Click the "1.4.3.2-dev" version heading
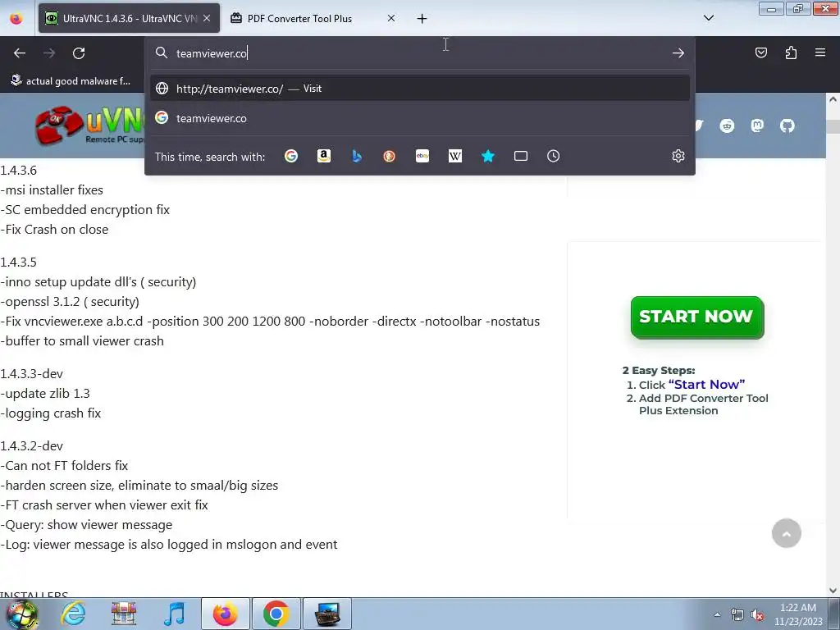The width and height of the screenshot is (840, 630). (32, 445)
